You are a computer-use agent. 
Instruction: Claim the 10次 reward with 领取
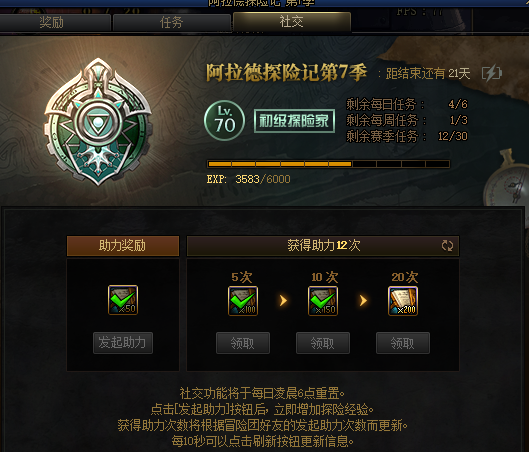pyautogui.click(x=323, y=343)
